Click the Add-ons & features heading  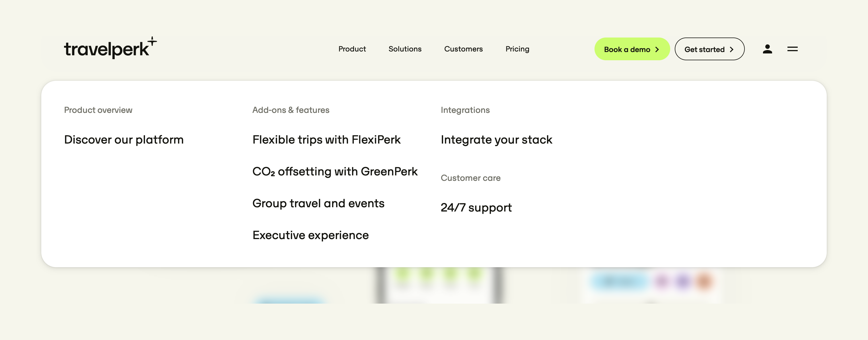tap(291, 110)
